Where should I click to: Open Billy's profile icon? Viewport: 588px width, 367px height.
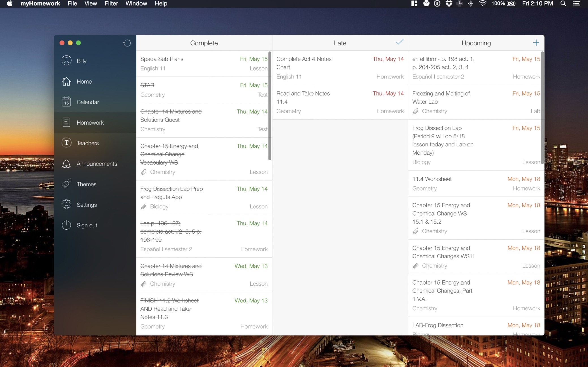click(x=66, y=61)
